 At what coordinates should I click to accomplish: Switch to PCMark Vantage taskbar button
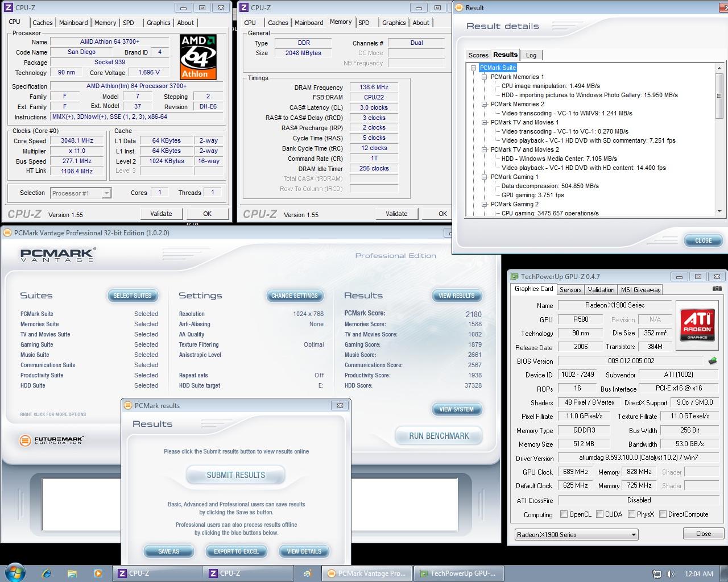(366, 573)
